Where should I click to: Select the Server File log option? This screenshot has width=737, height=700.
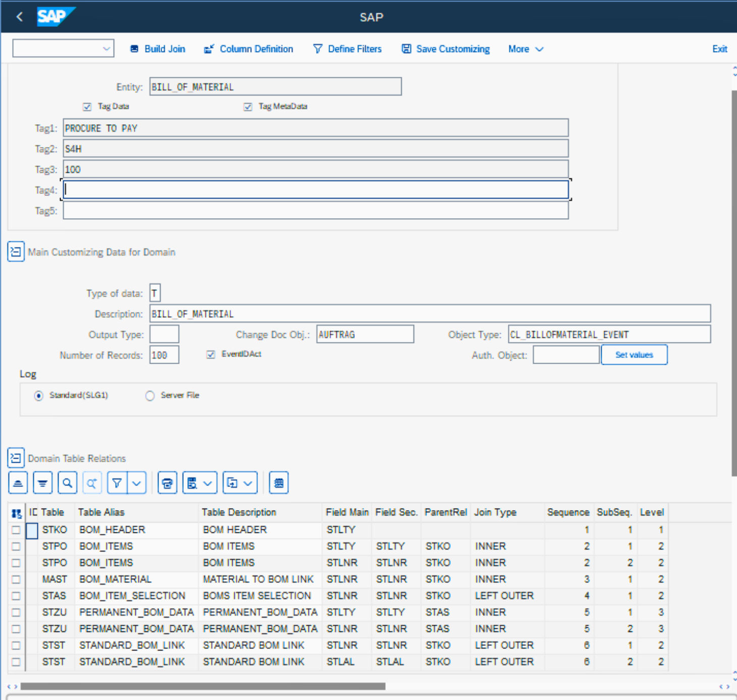click(150, 395)
